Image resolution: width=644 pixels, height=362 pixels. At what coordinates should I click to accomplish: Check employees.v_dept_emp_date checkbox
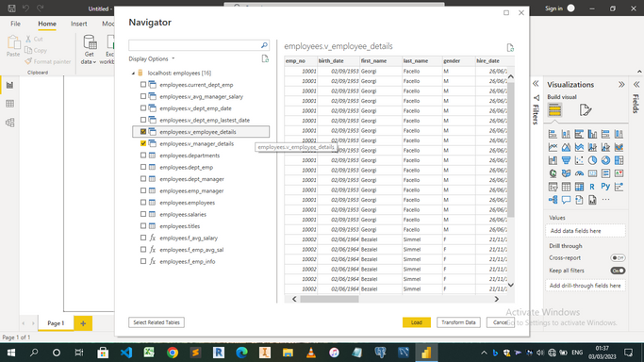143,108
